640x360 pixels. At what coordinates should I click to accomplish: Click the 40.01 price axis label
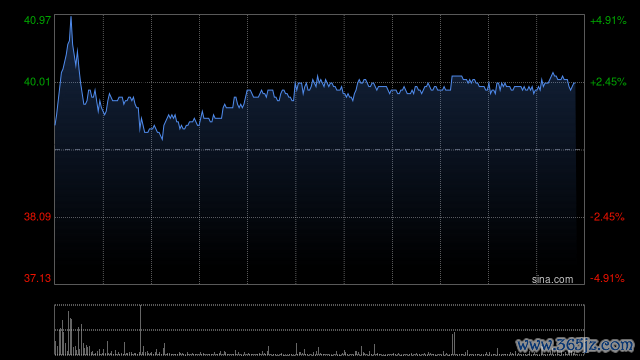[x=38, y=82]
